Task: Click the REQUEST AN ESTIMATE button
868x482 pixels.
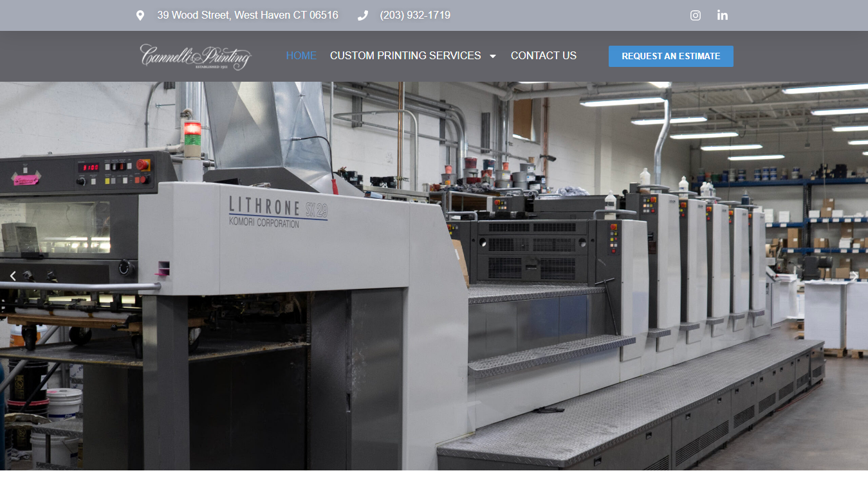Action: click(x=671, y=56)
